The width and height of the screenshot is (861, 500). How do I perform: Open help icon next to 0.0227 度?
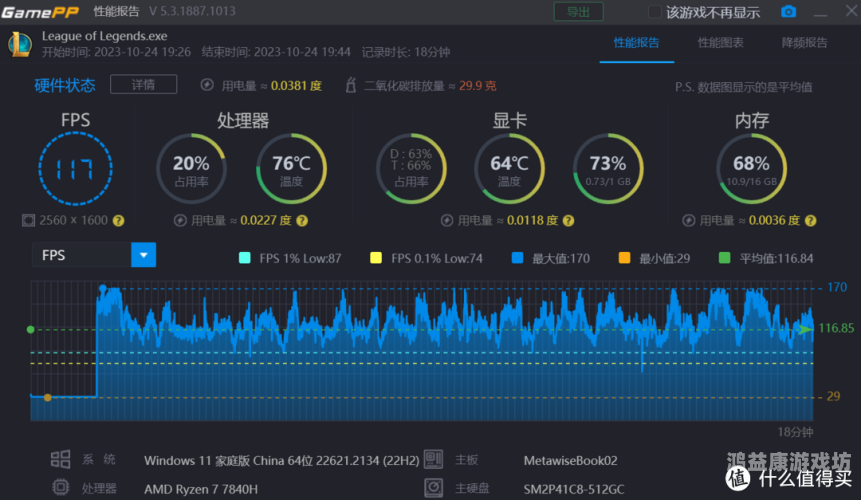point(302,221)
